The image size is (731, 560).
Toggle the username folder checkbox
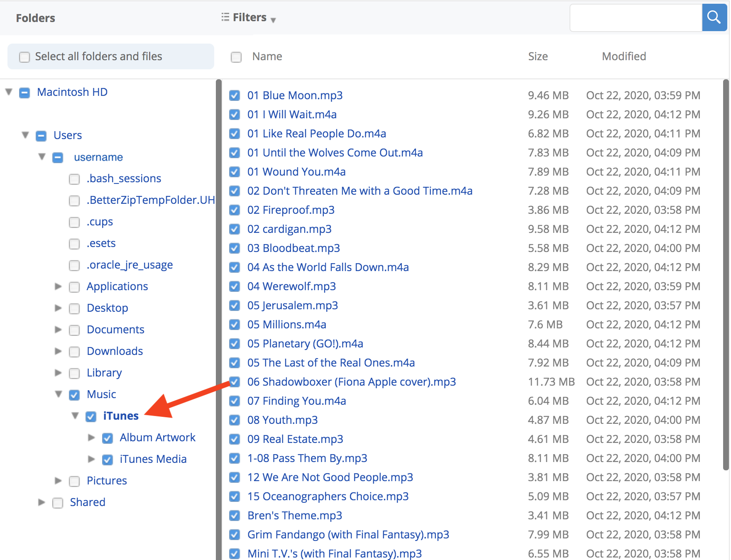[x=58, y=157]
